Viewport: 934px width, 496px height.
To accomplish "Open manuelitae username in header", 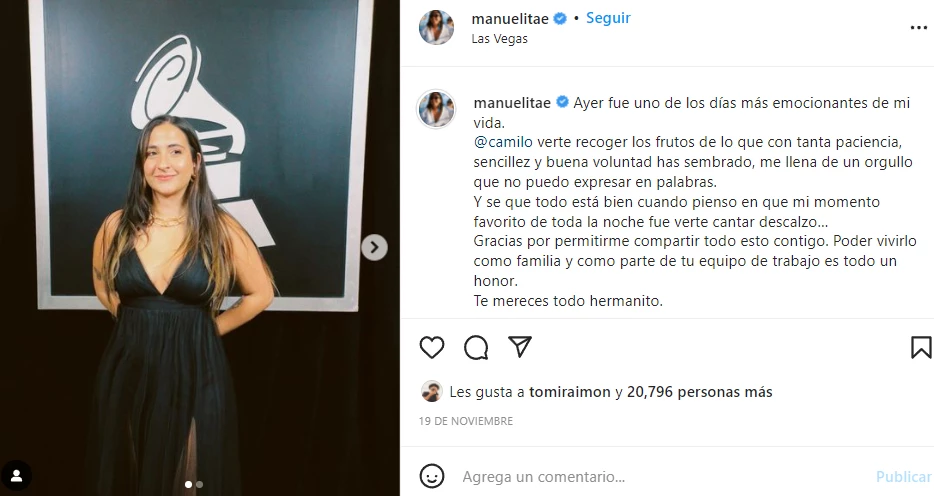I will [510, 19].
